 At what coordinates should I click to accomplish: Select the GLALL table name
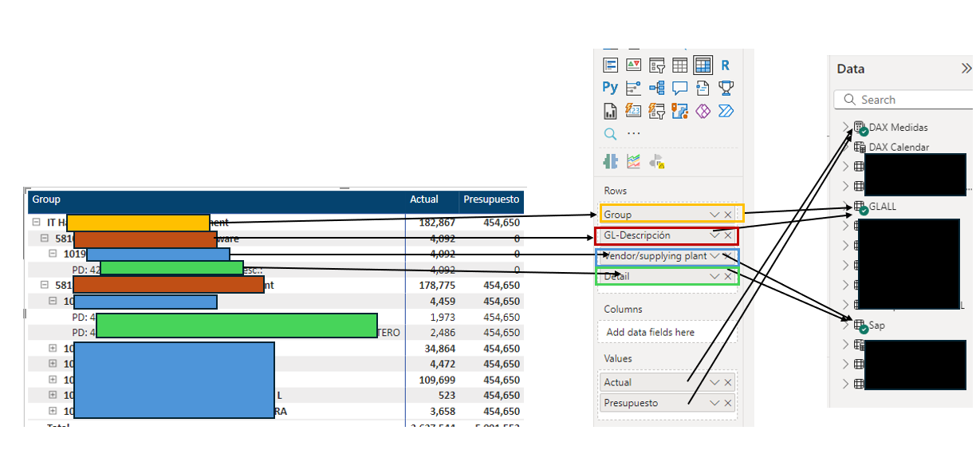882,206
